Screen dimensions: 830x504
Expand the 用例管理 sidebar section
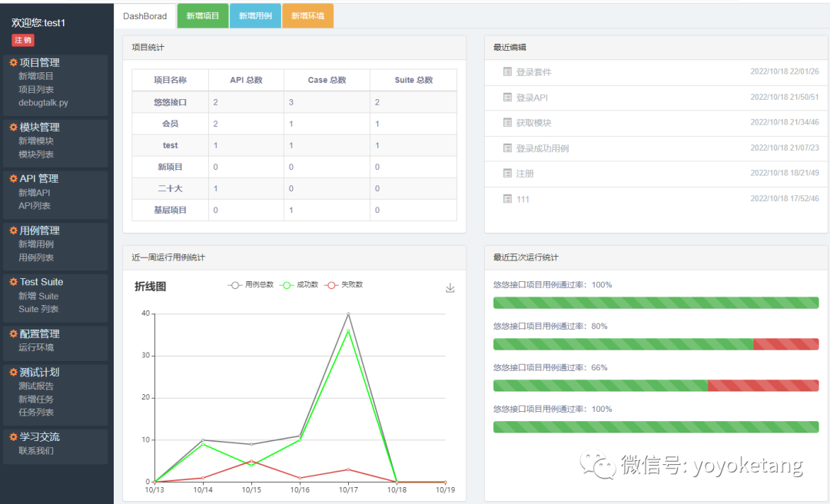39,230
